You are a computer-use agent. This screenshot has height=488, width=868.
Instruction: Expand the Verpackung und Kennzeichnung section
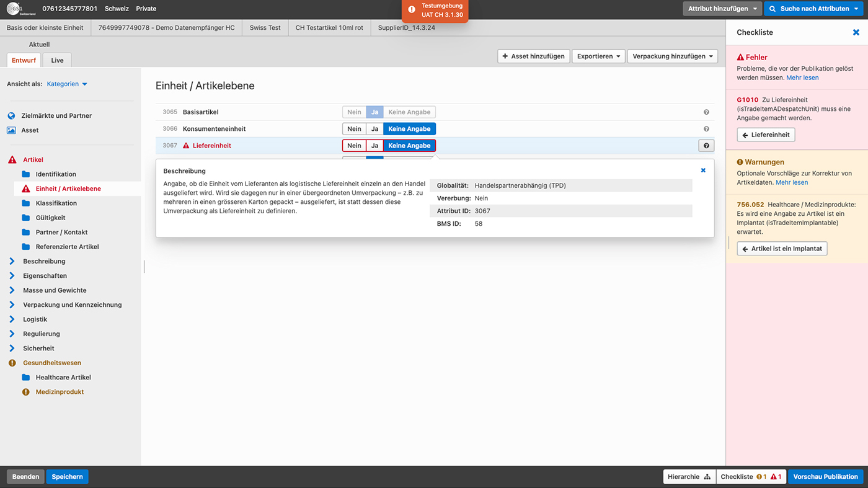pos(12,305)
